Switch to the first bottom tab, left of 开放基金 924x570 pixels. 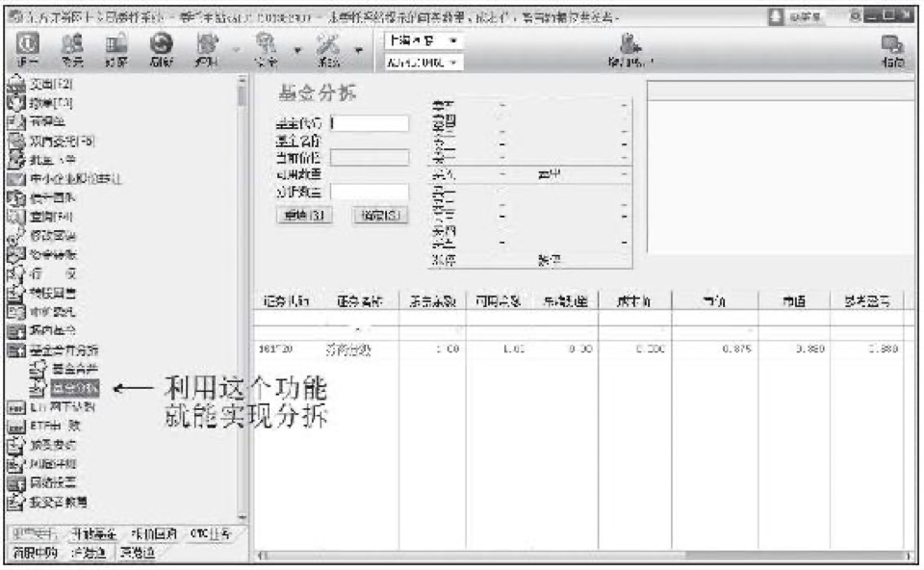click(34, 534)
